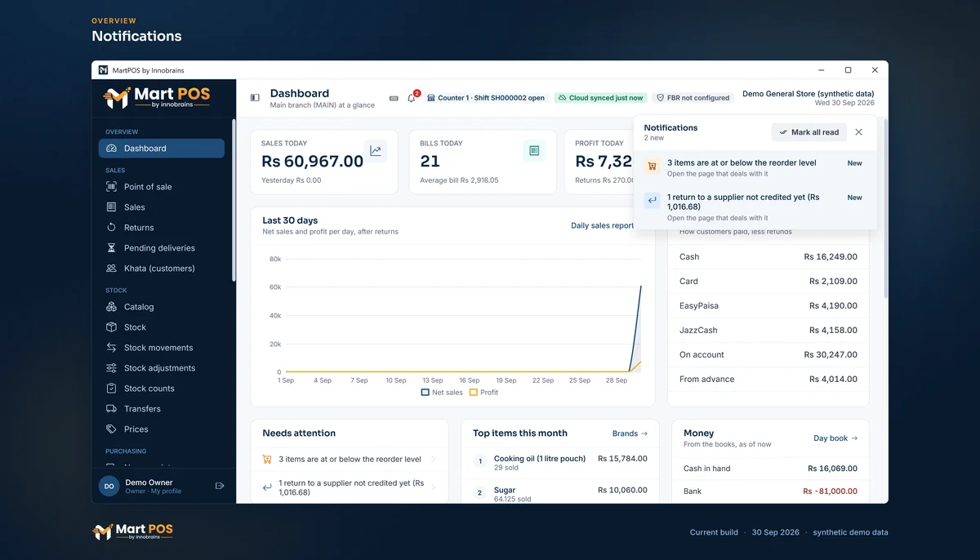Open the notification bell with badge 2

click(x=412, y=98)
